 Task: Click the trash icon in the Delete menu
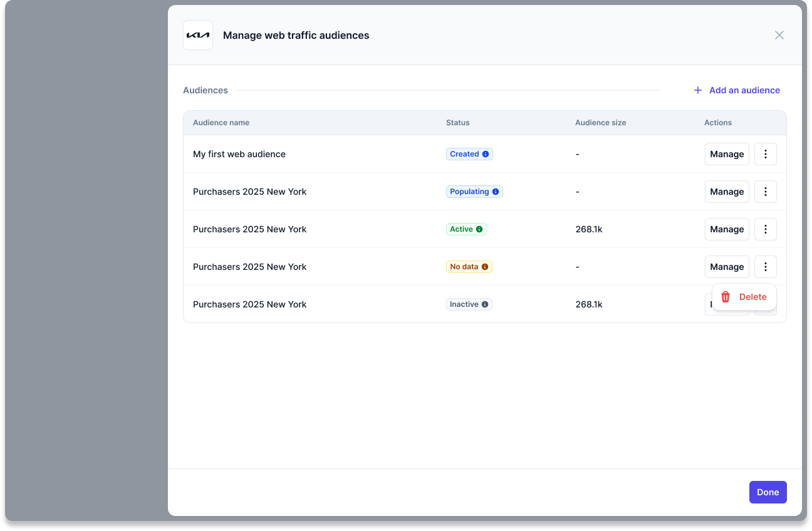coord(726,297)
